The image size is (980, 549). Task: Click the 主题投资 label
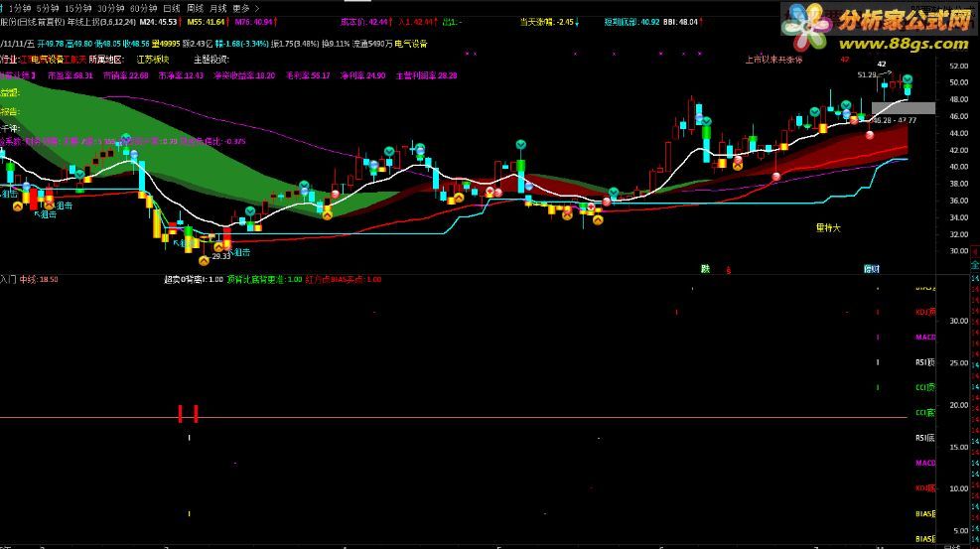(211, 60)
